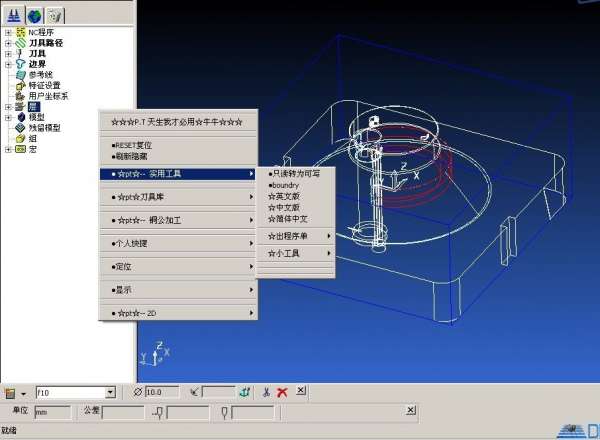Screen dimensions: 600x440
Task: Expand the 模型 tree node
Action: pyautogui.click(x=8, y=117)
